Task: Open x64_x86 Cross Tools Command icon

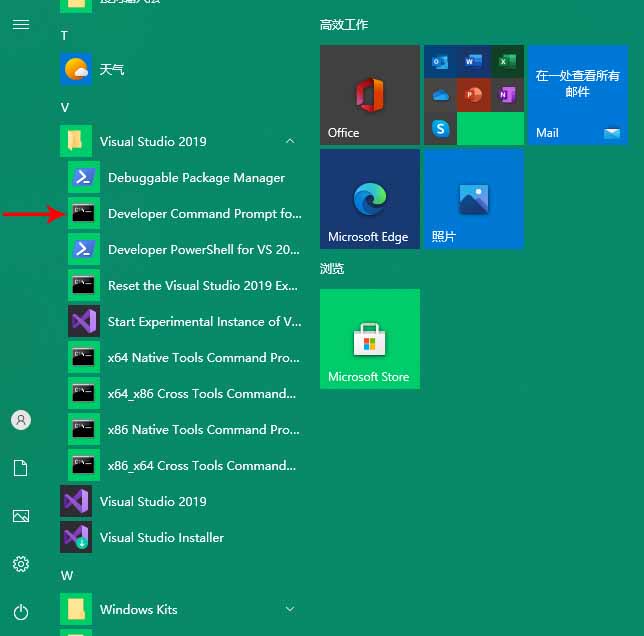Action: tap(84, 393)
